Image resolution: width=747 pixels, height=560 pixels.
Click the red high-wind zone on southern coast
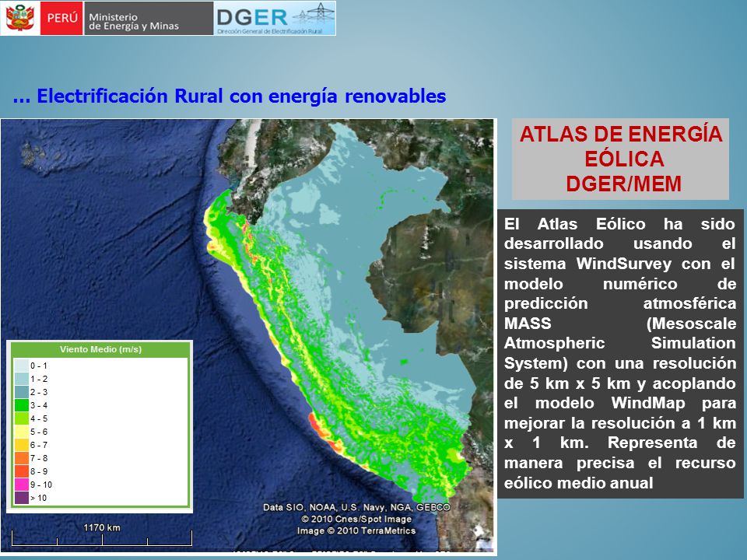pos(324,434)
